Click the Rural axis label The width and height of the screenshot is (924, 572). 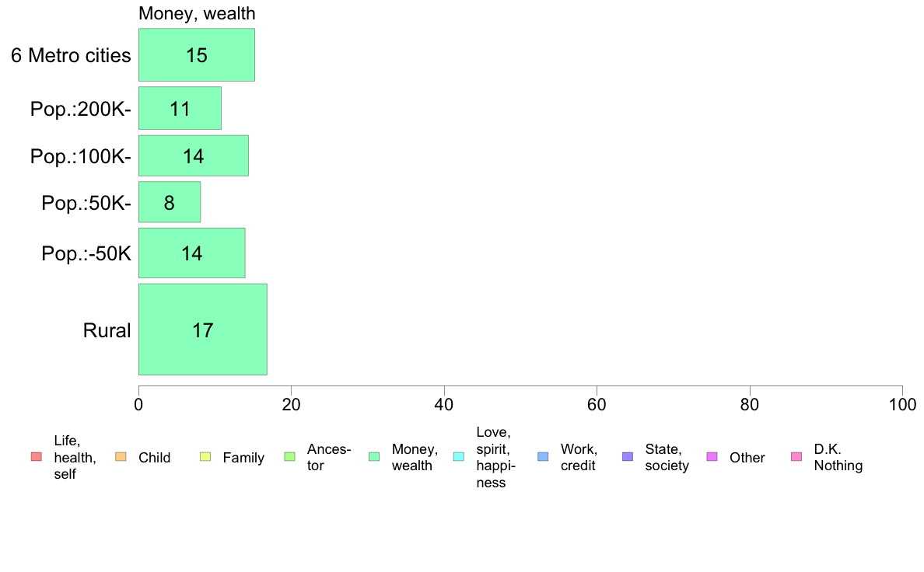coord(107,330)
